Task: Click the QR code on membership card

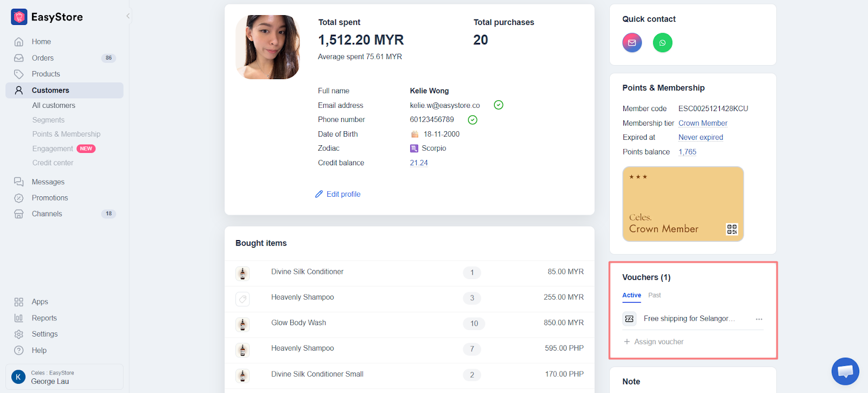Action: [x=731, y=229]
